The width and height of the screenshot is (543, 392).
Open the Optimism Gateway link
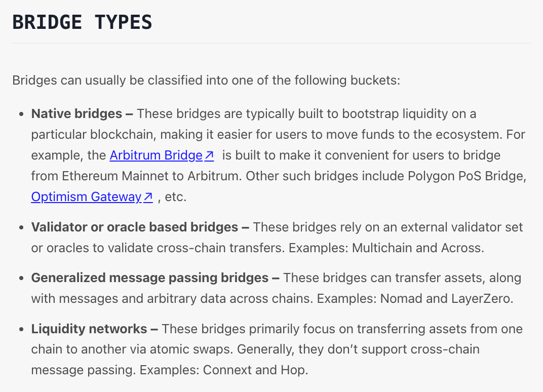86,197
